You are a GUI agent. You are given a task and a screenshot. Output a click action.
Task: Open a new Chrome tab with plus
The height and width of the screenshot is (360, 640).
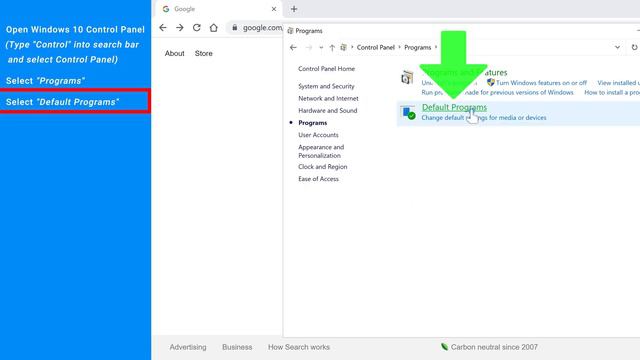294,9
